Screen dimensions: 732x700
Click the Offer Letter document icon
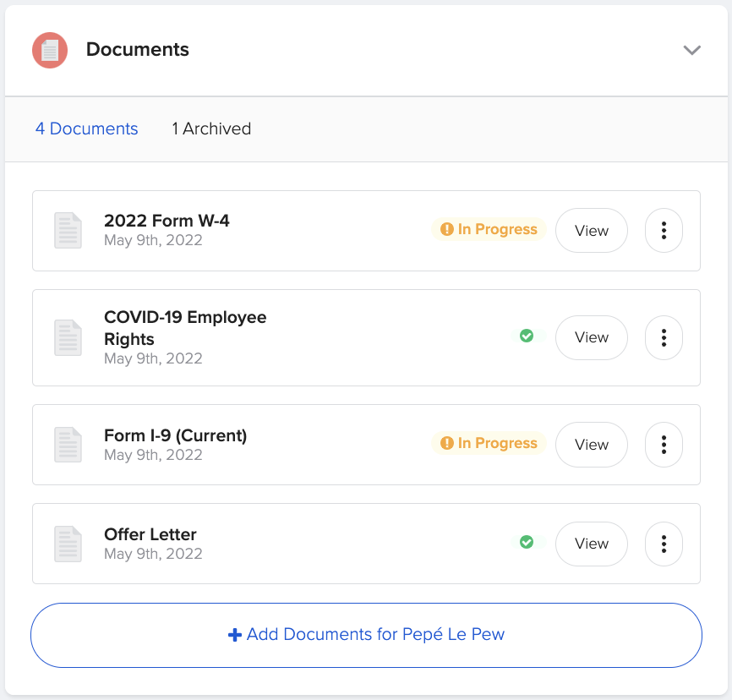pos(68,544)
